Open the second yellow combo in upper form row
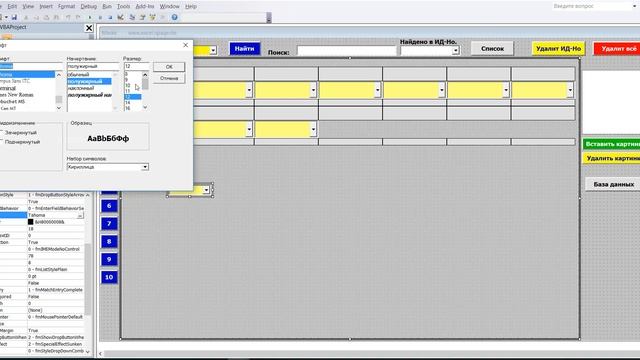 [313, 90]
